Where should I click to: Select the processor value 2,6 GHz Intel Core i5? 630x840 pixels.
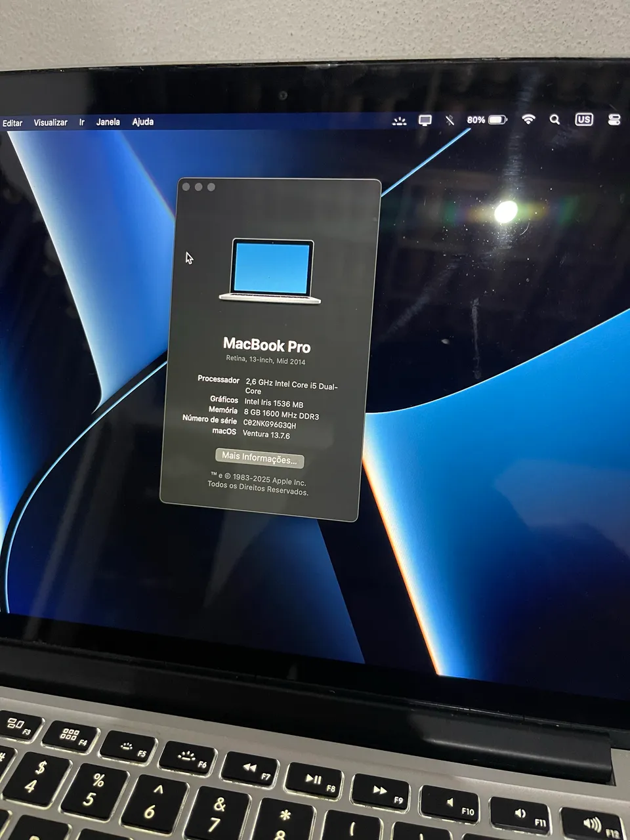[x=291, y=387]
